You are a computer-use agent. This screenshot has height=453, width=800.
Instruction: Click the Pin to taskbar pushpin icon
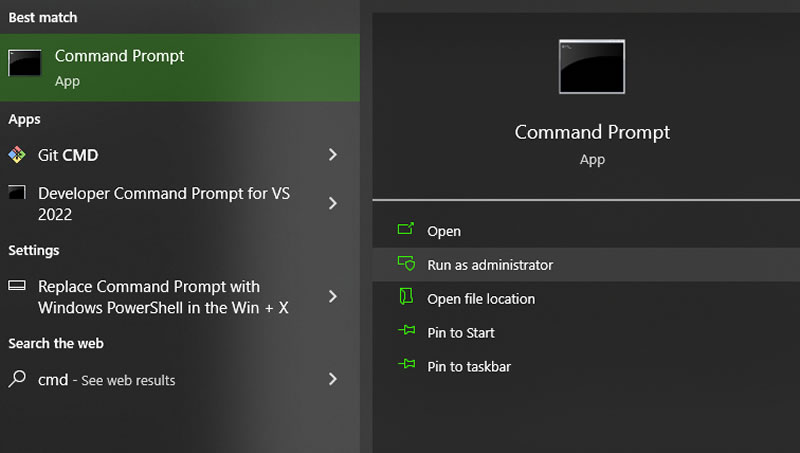[x=407, y=364]
